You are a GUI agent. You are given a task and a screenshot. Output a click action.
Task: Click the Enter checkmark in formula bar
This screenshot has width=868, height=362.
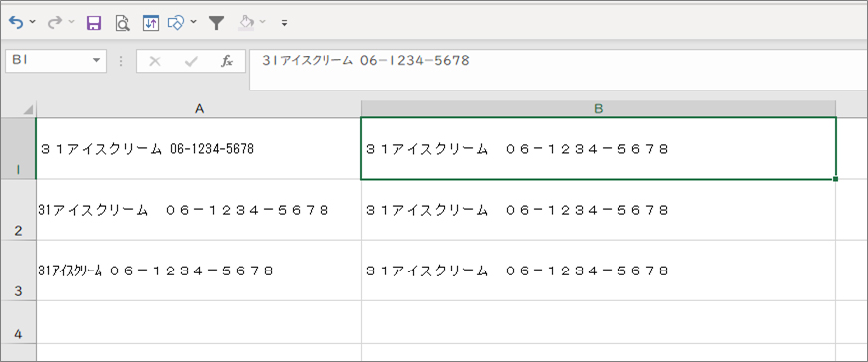click(191, 62)
